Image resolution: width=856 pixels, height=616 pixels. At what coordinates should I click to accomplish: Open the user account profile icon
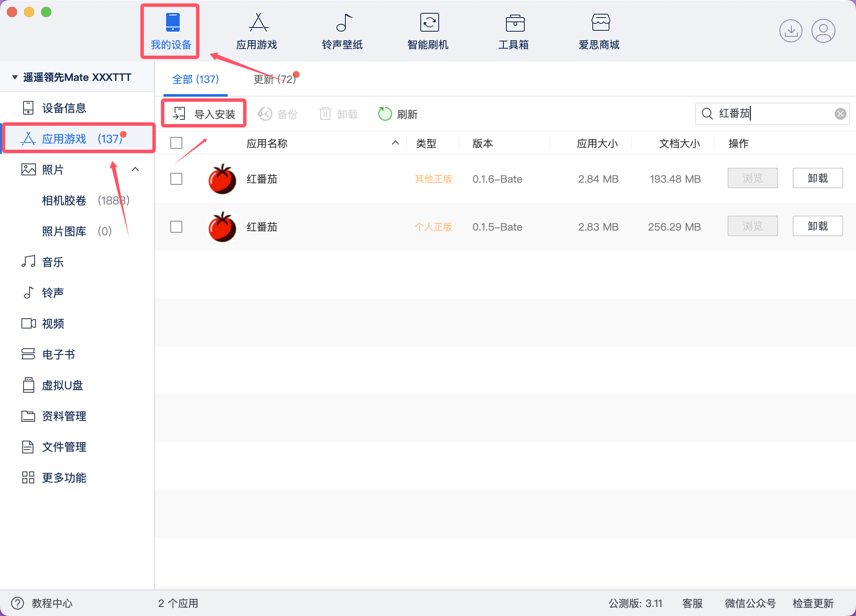coord(823,31)
